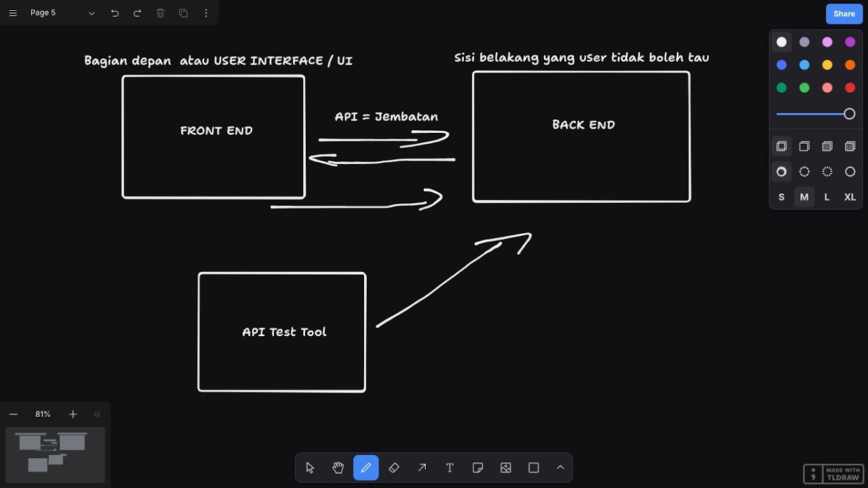
Task: Select the dark green color swatch
Action: click(781, 88)
